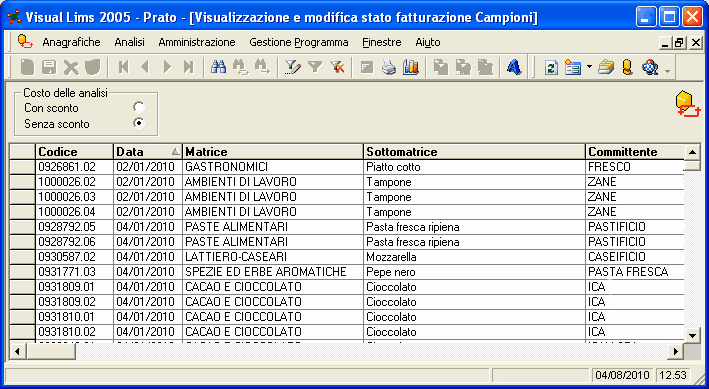Click the grayed undo shield-shaped icon

(93, 67)
